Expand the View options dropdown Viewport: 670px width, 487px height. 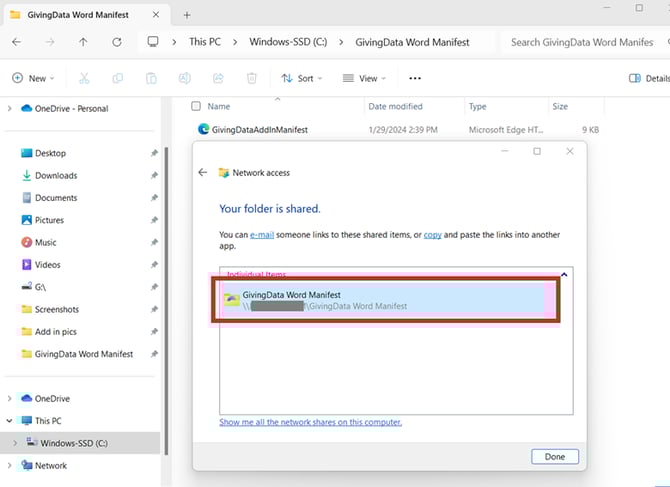click(x=364, y=78)
